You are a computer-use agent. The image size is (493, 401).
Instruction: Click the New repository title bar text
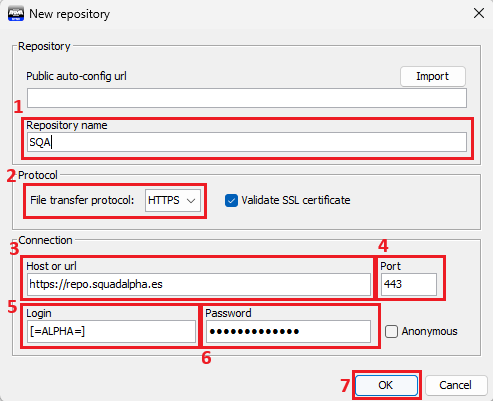click(70, 14)
